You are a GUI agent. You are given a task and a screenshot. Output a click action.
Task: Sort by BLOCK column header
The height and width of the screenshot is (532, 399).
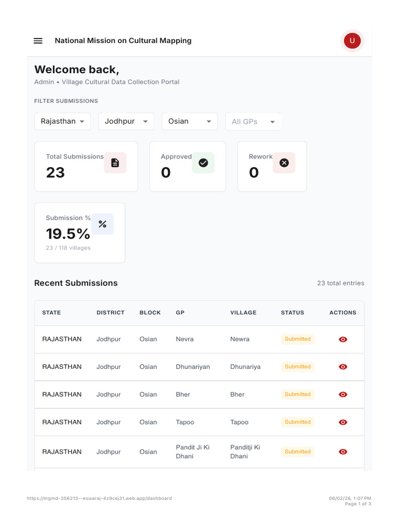pos(150,312)
